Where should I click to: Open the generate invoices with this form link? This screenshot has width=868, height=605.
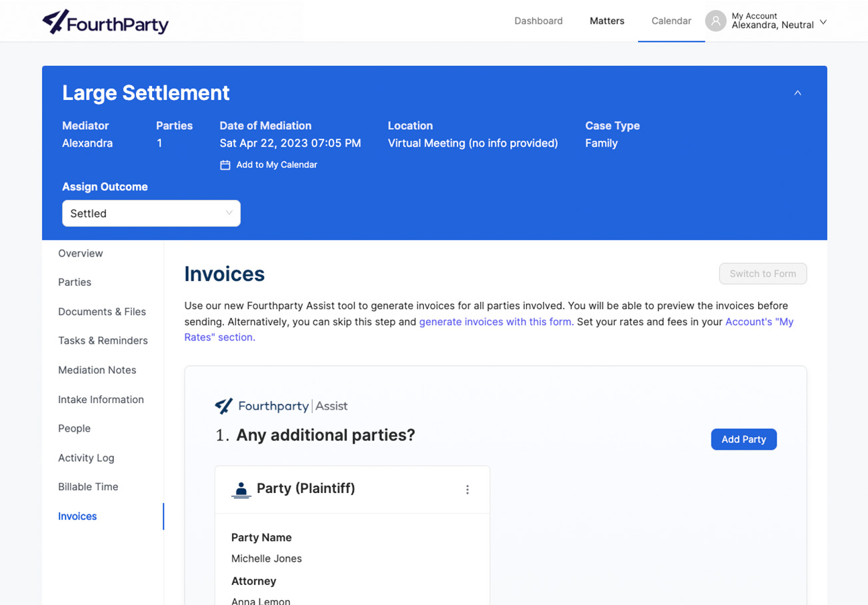(495, 322)
